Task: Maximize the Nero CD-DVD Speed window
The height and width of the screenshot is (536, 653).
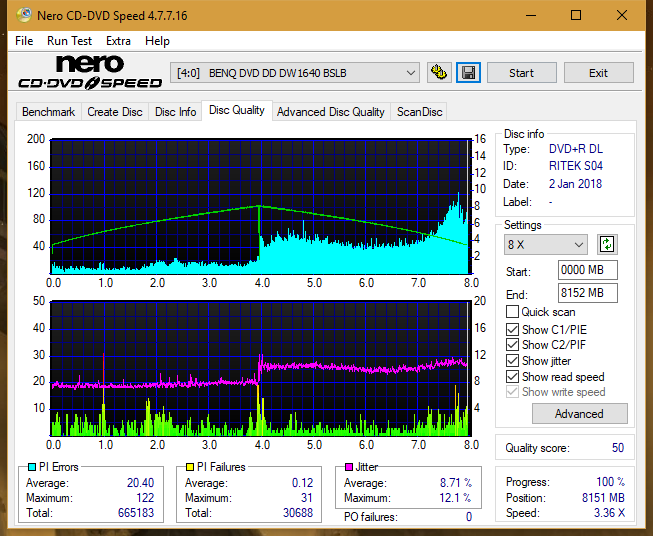Action: [x=576, y=15]
